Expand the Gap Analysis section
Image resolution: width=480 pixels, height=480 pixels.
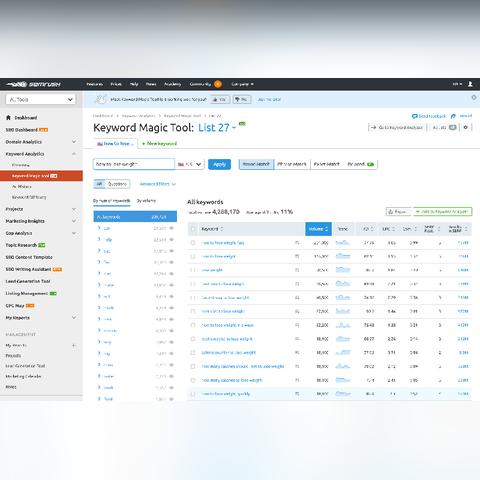(74, 233)
